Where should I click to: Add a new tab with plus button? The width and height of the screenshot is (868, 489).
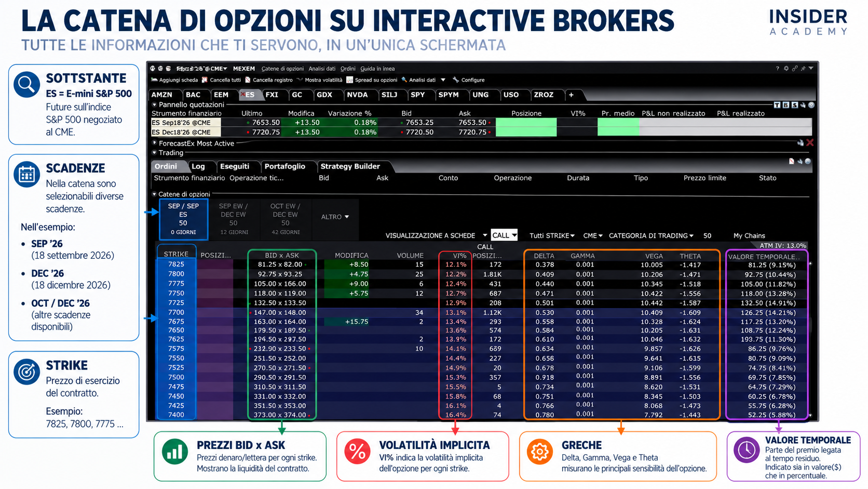pyautogui.click(x=571, y=95)
